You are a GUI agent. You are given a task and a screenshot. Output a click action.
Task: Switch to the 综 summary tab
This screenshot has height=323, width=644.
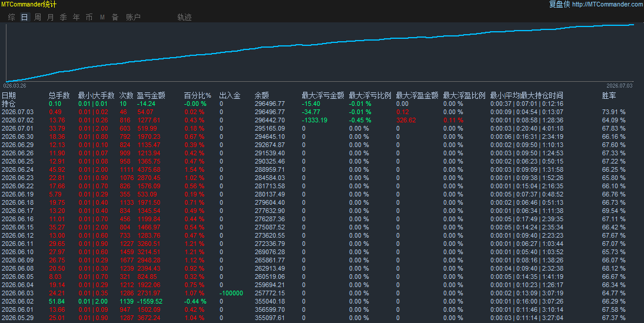(12, 17)
